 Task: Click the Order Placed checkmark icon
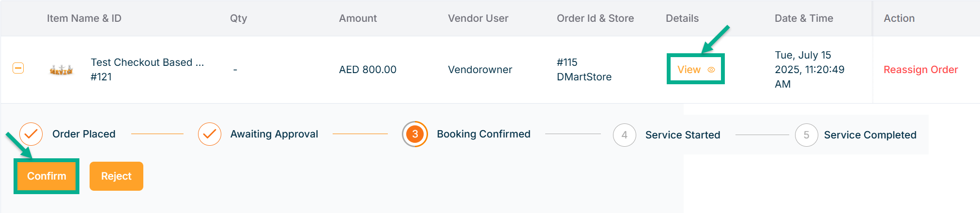(31, 134)
